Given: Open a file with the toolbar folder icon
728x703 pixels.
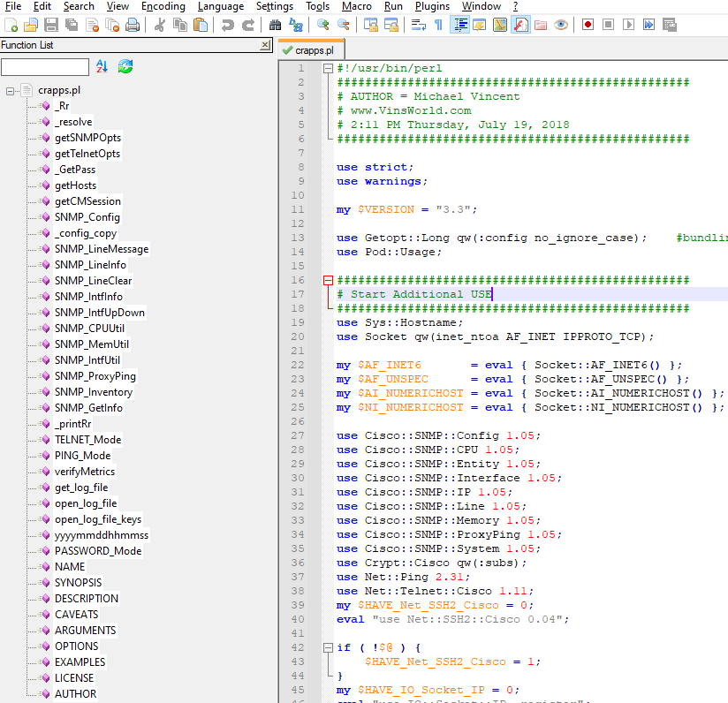Looking at the screenshot, I should pos(31,25).
